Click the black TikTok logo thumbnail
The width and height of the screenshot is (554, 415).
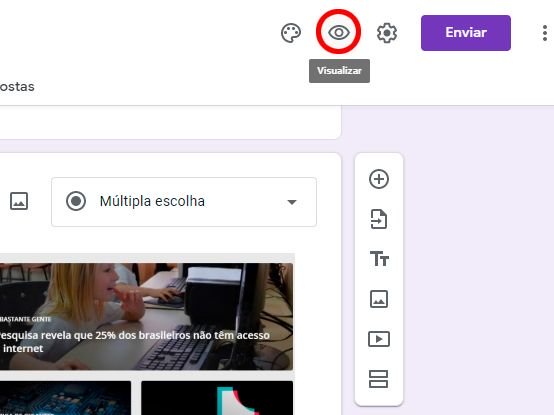tap(217, 398)
